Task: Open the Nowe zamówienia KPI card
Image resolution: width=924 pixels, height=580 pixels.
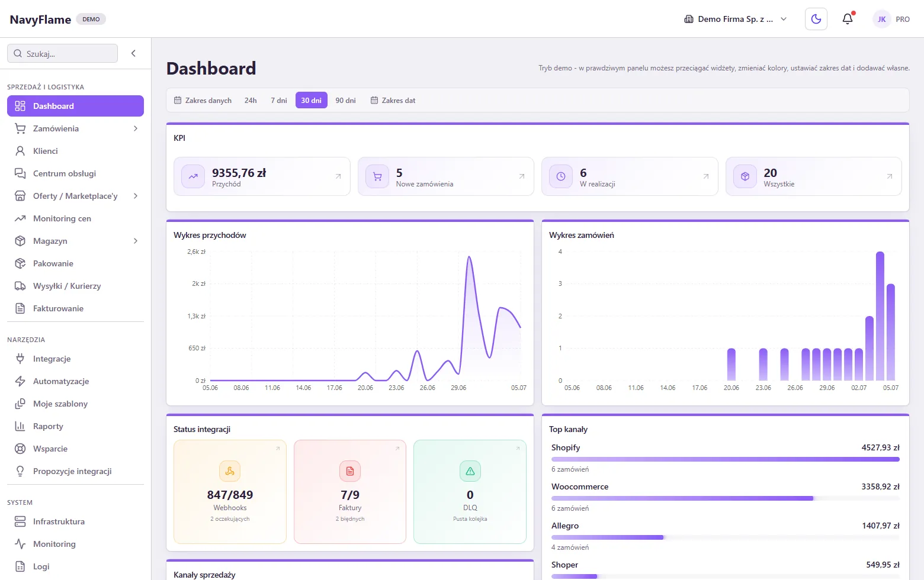Action: coord(446,176)
